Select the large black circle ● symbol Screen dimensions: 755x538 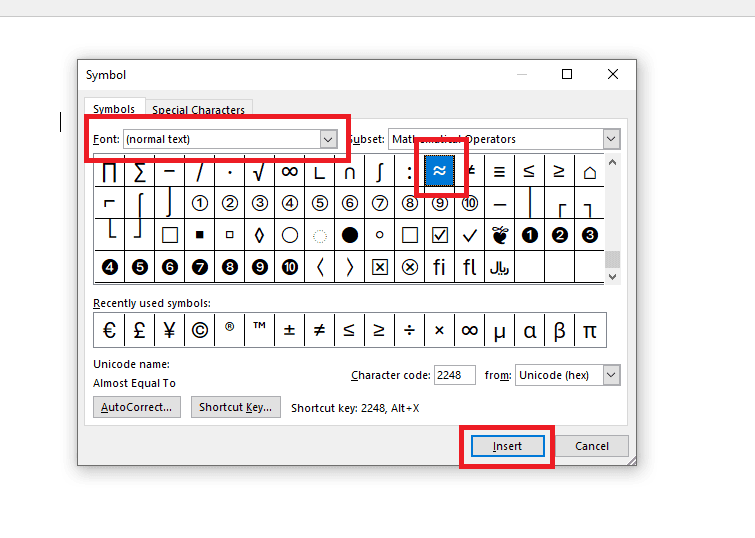350,235
